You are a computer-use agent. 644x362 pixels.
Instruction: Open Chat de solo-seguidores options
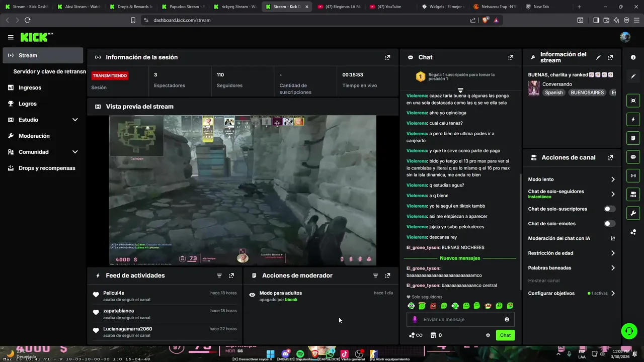point(613,194)
